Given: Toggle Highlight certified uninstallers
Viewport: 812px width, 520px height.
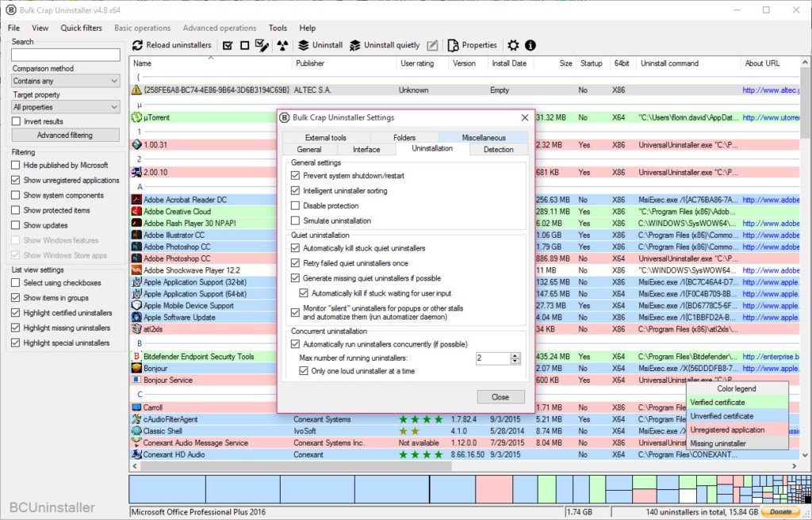Looking at the screenshot, I should [16, 313].
